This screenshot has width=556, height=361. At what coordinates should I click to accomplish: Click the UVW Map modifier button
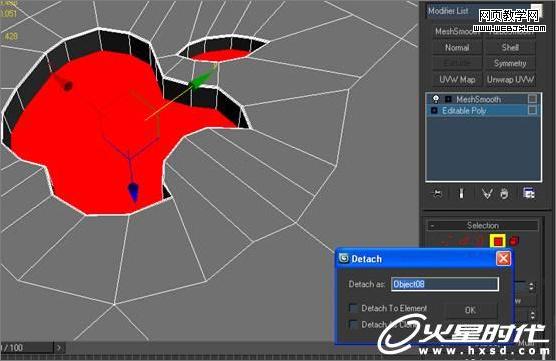coord(457,79)
